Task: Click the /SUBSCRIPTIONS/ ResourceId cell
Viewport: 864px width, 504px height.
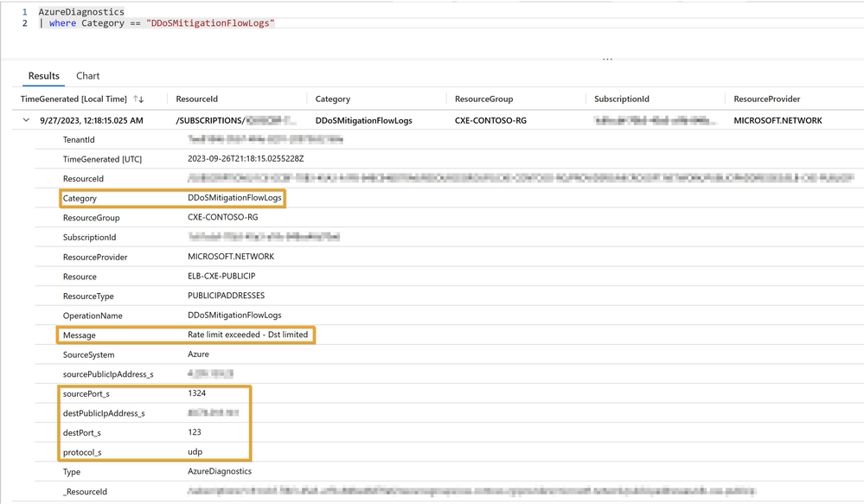Action: [236, 121]
